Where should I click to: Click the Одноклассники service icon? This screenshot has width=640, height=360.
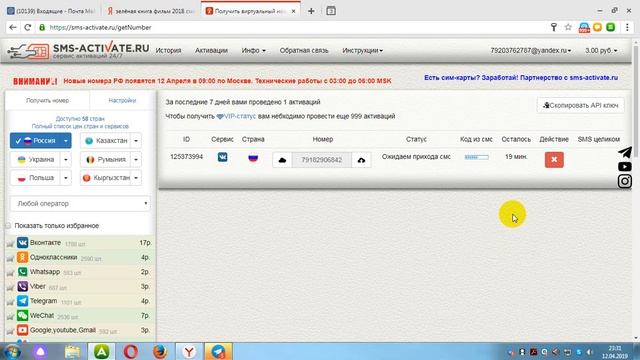(x=22, y=258)
